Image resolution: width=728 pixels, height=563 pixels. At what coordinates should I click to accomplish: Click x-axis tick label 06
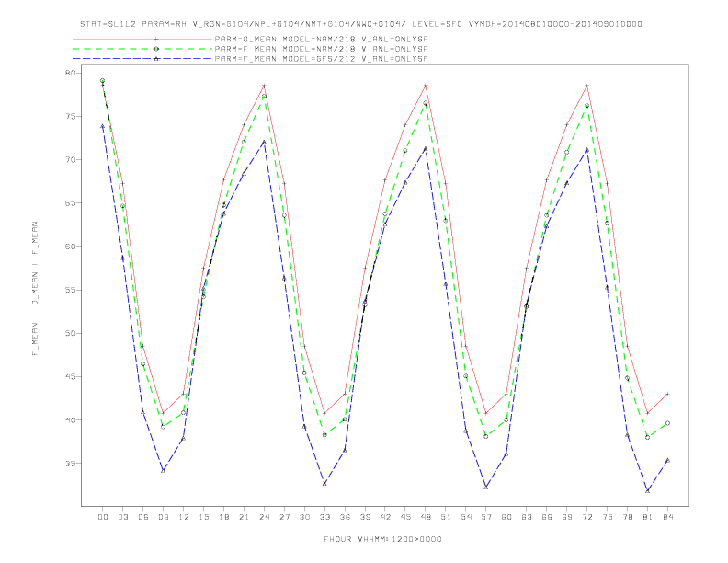pyautogui.click(x=143, y=517)
